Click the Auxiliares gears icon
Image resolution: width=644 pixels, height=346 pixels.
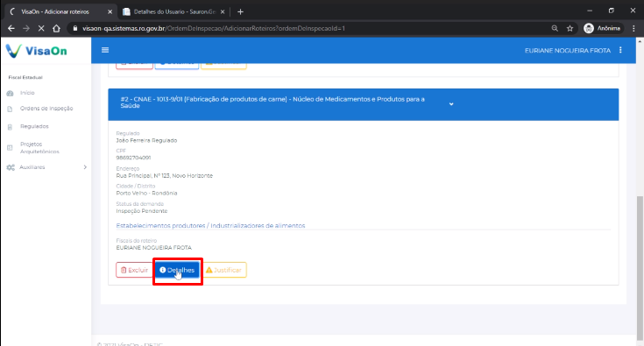pos(11,167)
